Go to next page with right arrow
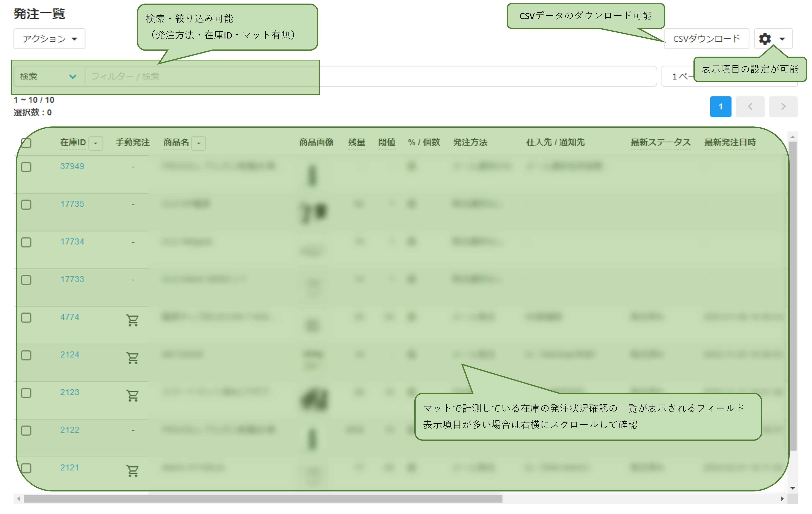 tap(783, 107)
